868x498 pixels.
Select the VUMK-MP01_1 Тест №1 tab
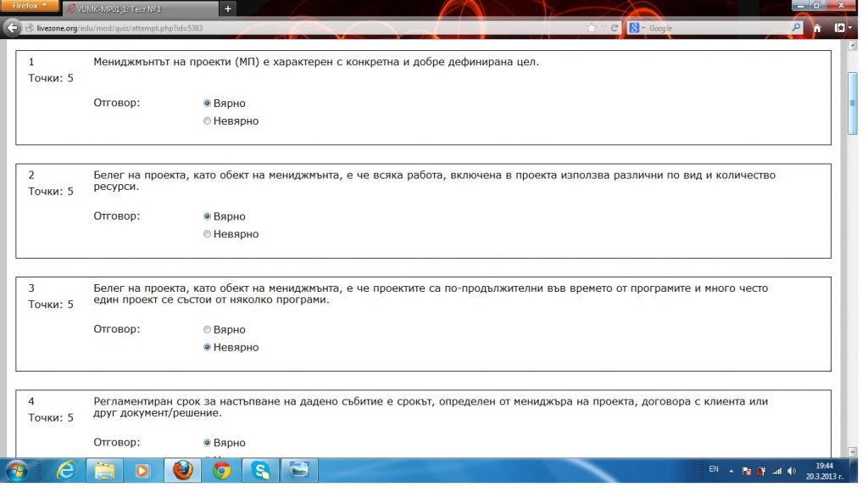pos(140,8)
